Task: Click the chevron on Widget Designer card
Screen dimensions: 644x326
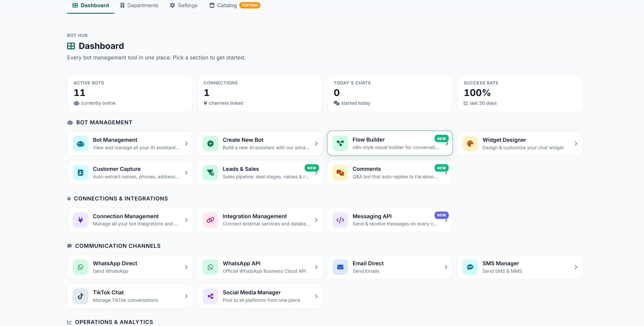Action: [576, 144]
